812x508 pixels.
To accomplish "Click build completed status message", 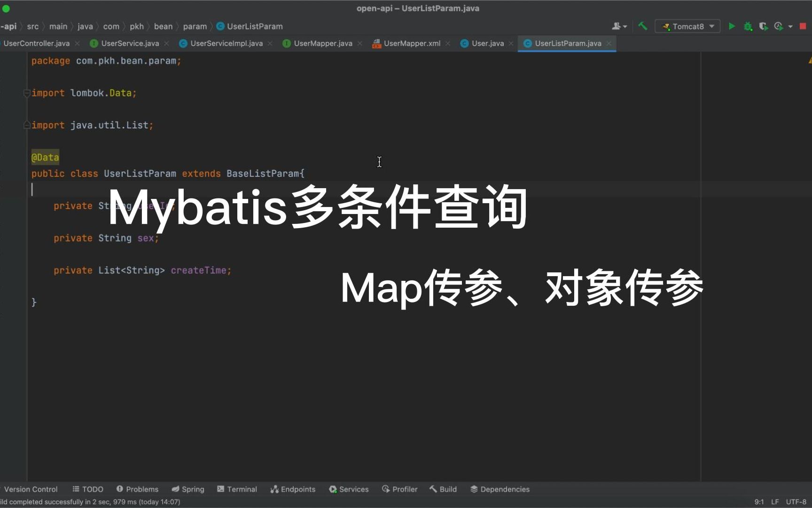I will point(90,502).
